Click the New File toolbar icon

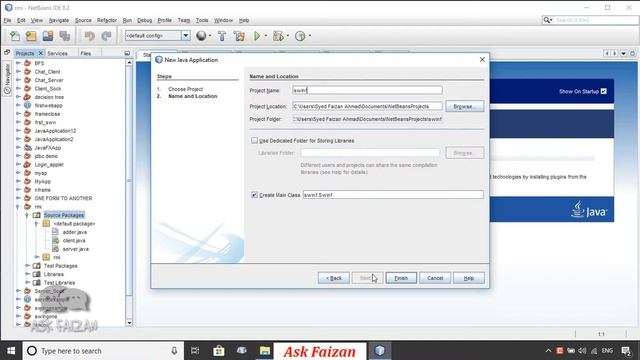coord(15,36)
